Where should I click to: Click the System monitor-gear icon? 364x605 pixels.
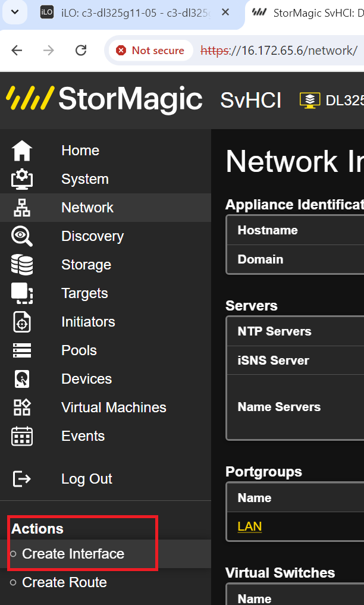coord(22,179)
